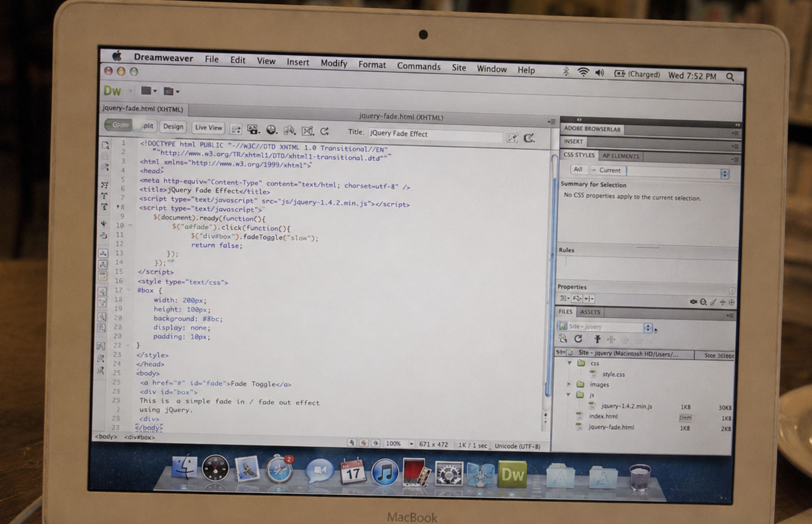Open the Finder icon in the Dock
The image size is (812, 524).
coord(184,467)
